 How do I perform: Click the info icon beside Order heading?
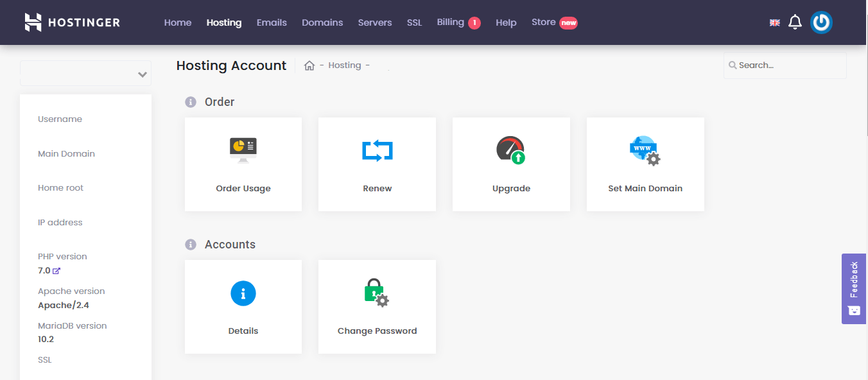tap(191, 102)
